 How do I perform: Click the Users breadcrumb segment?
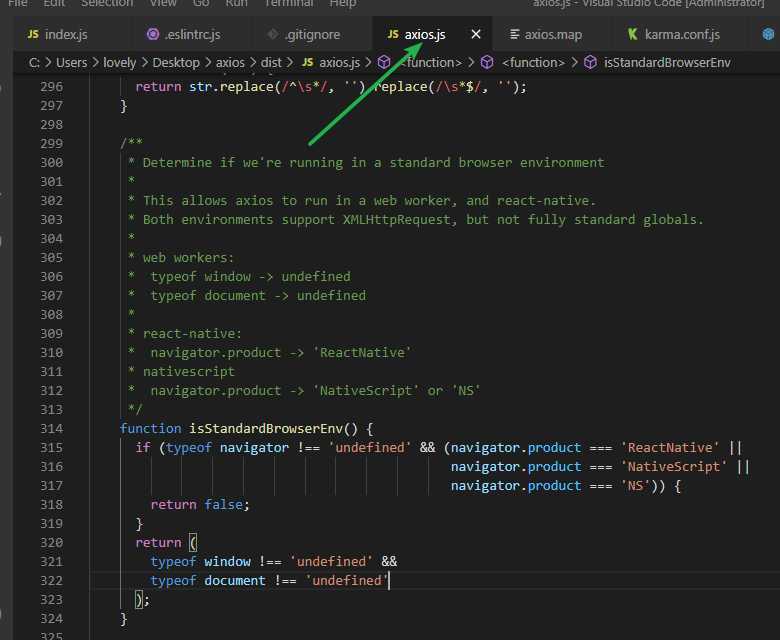click(71, 63)
